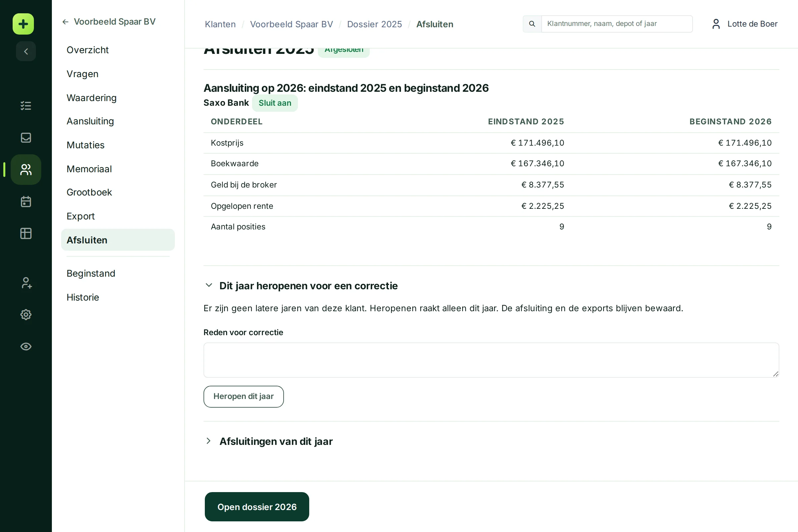Open the task checklist icon in sidebar
This screenshot has width=798, height=532.
[26, 105]
